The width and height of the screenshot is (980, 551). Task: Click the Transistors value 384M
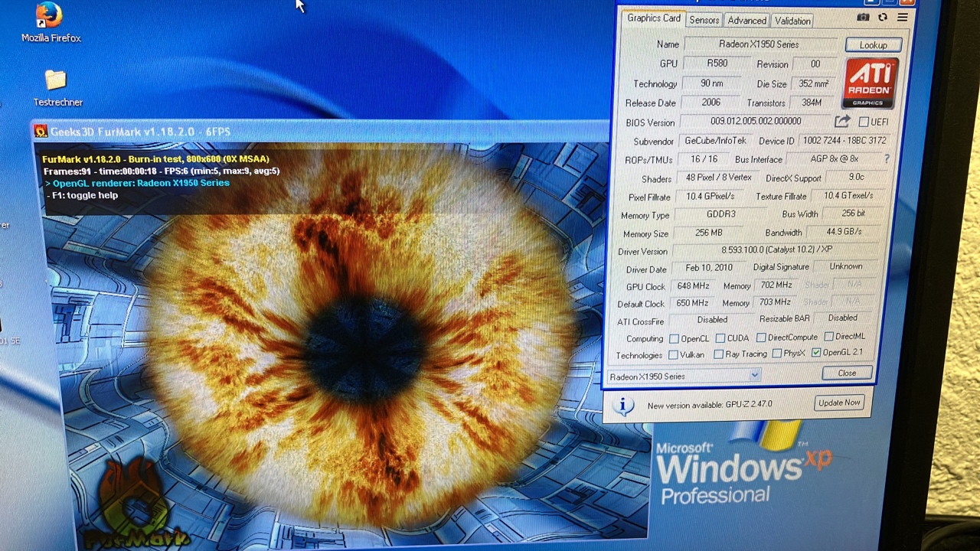pos(812,103)
